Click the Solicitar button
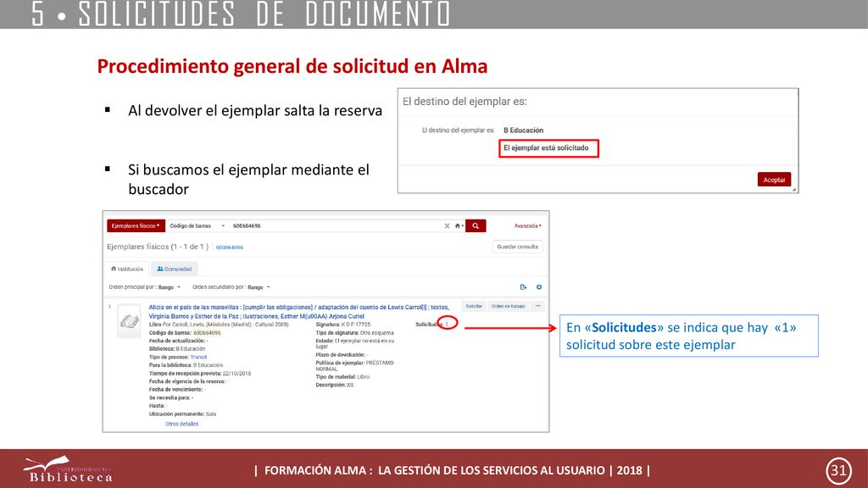The width and height of the screenshot is (868, 488). 474,306
